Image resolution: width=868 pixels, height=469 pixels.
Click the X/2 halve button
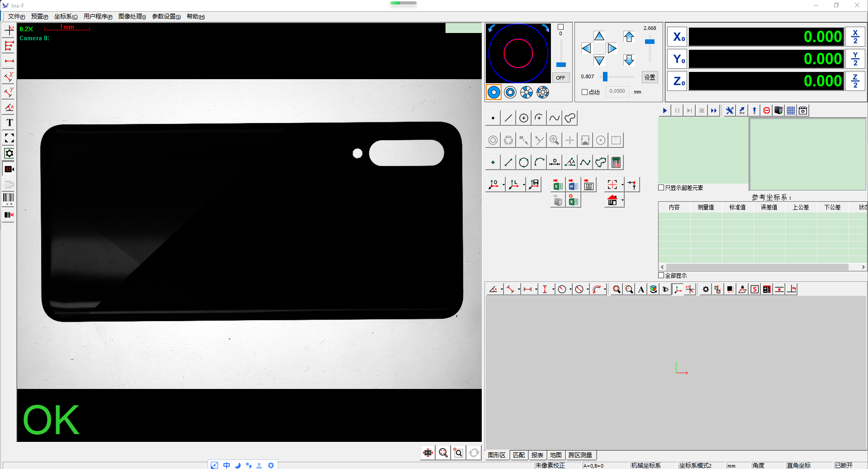pos(855,37)
